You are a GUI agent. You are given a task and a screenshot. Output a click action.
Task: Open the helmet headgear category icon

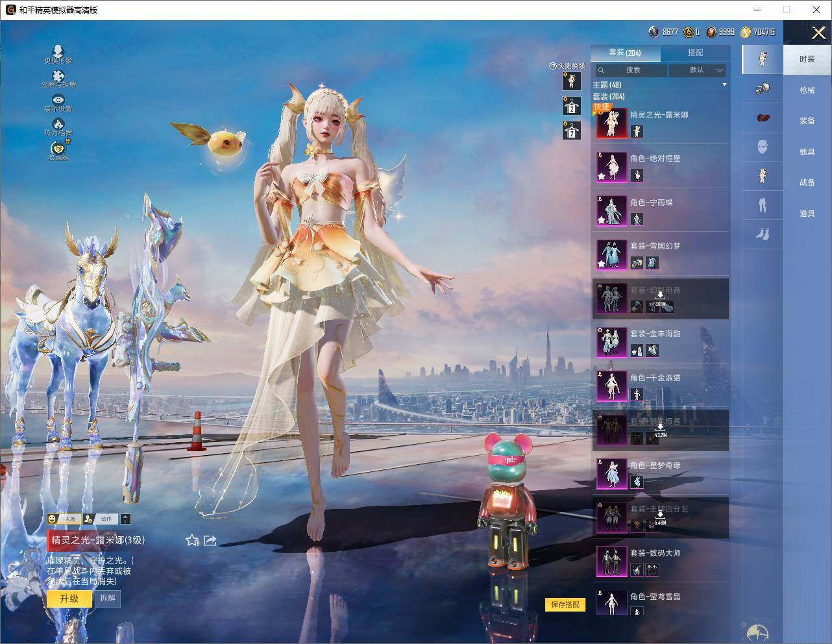pos(763,89)
